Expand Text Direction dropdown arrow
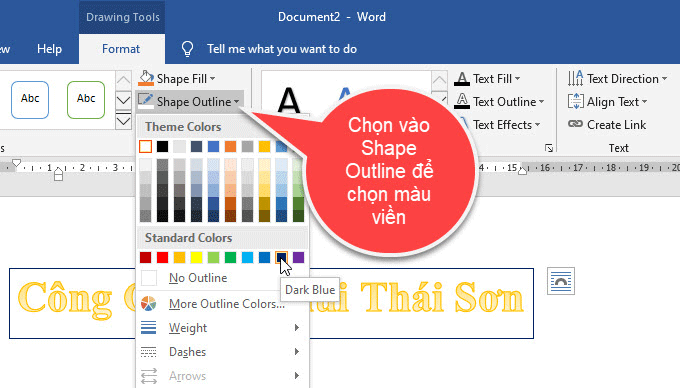Screen dimensions: 680x388 pos(664,79)
